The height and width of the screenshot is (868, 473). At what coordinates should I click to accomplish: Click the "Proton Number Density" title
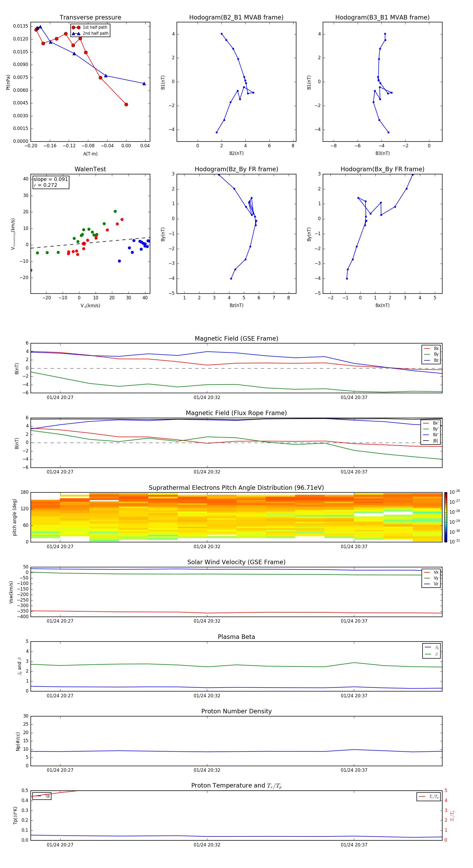[236, 711]
